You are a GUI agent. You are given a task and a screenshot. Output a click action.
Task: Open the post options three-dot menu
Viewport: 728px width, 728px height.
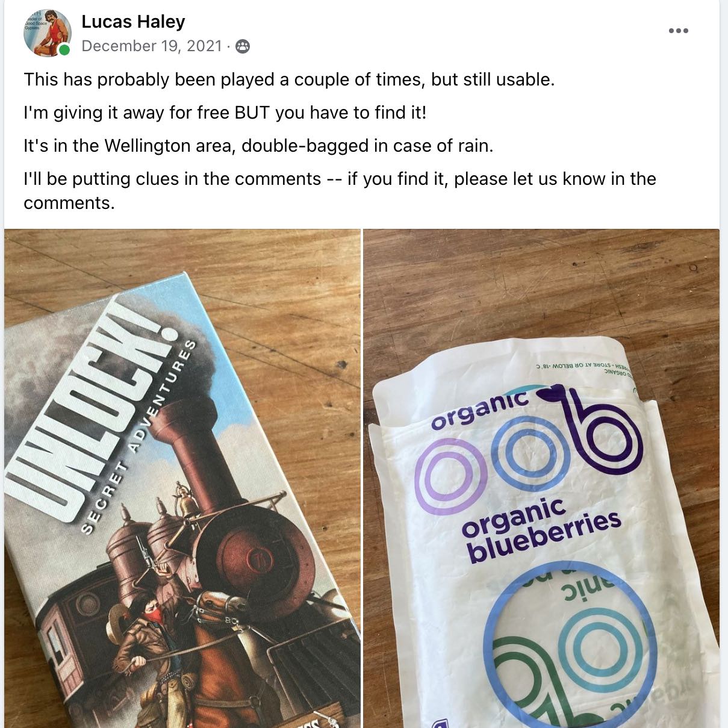(678, 31)
